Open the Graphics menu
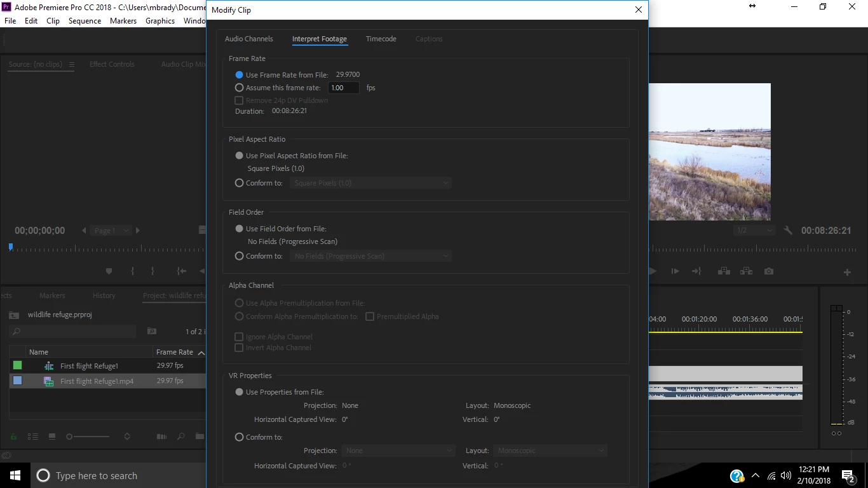This screenshot has height=488, width=868. (x=160, y=20)
